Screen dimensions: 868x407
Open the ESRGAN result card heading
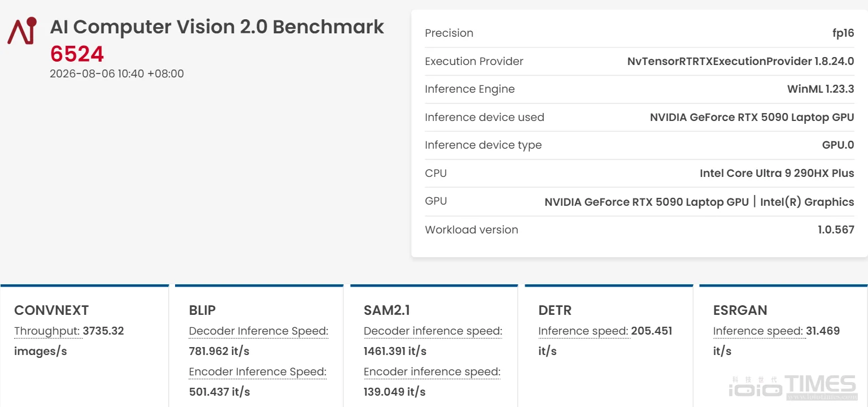740,310
